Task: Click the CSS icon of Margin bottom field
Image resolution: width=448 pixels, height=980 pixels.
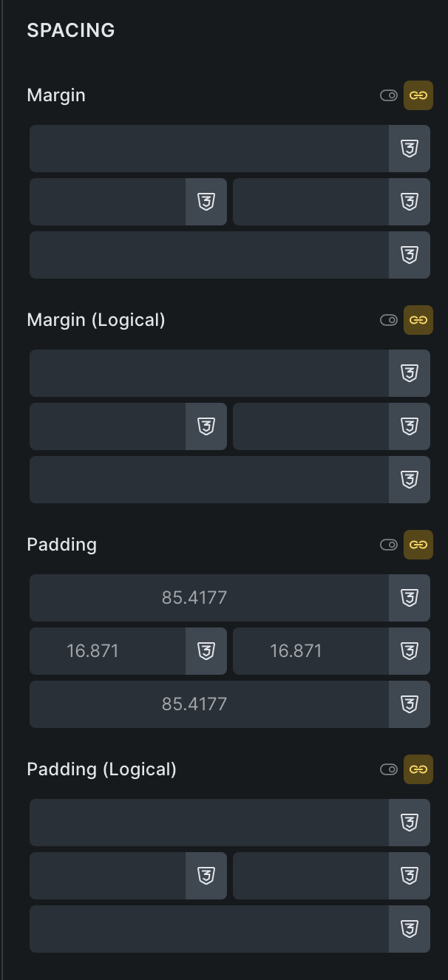Action: [410, 255]
